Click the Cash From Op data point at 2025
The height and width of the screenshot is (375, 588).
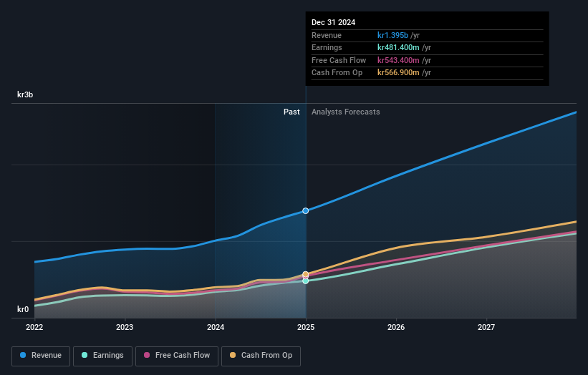click(306, 274)
